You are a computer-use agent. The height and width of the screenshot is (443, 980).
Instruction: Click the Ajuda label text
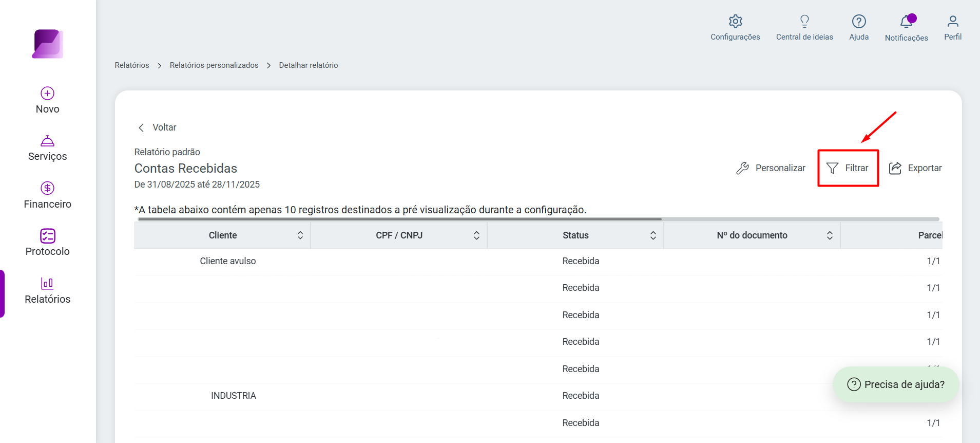click(859, 37)
